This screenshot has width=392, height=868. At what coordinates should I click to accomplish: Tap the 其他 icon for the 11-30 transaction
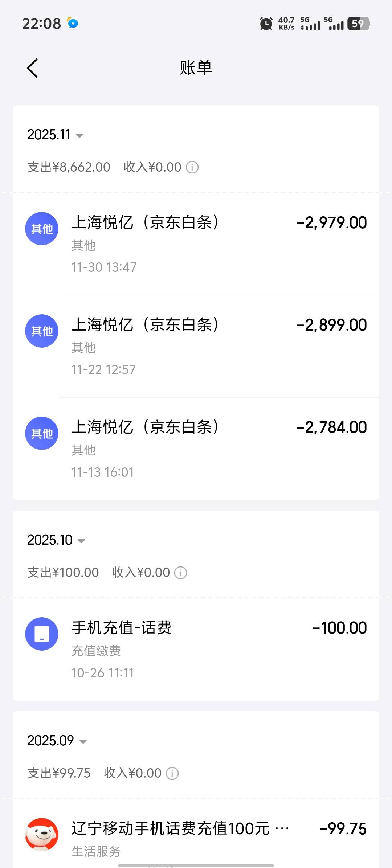pyautogui.click(x=42, y=229)
